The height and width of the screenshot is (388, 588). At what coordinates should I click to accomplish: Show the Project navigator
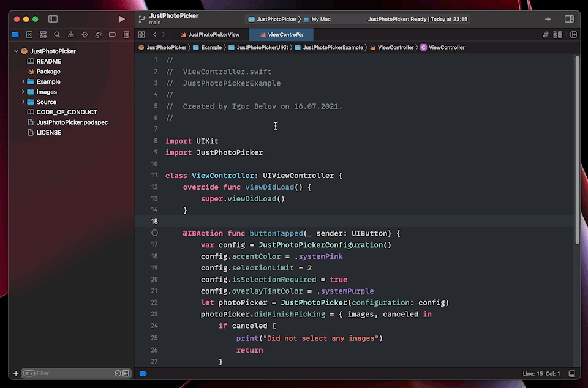coord(15,35)
